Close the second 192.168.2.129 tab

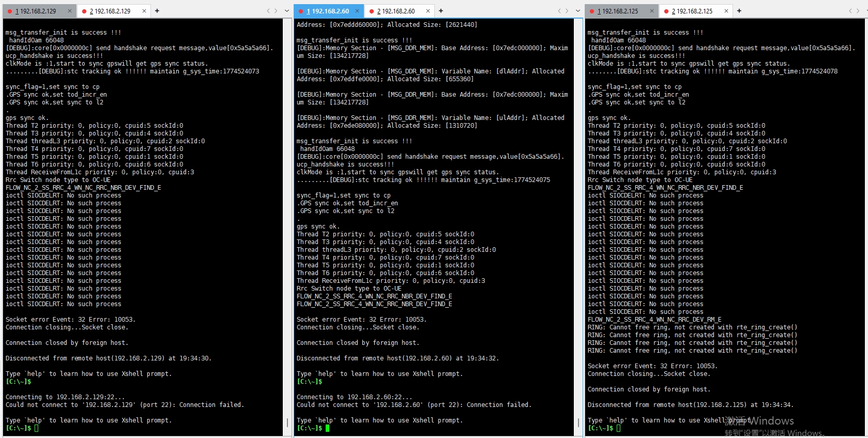pos(144,11)
